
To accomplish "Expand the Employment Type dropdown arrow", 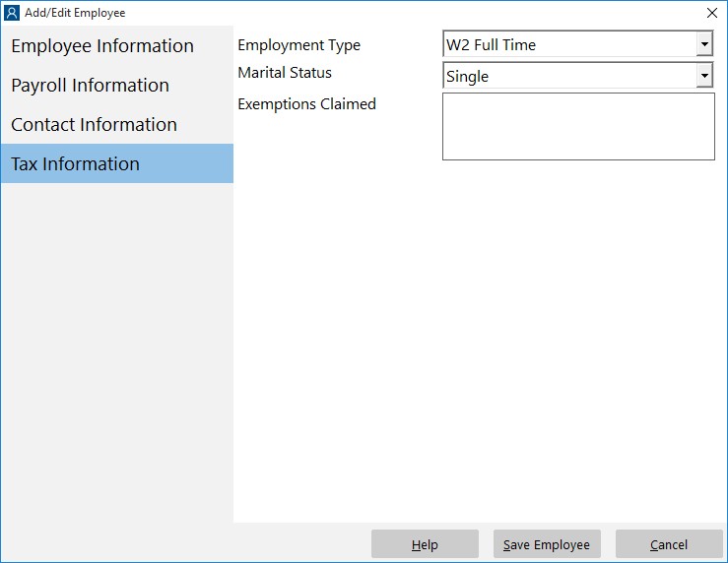I will pos(704,44).
